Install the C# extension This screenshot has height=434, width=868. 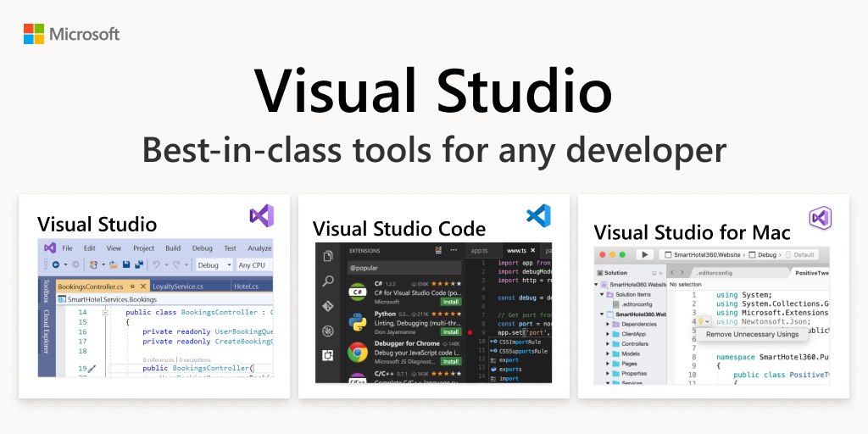point(451,302)
